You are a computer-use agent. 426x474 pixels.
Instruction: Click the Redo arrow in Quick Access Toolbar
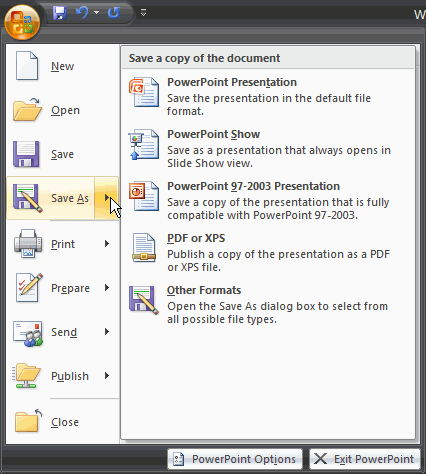(114, 13)
